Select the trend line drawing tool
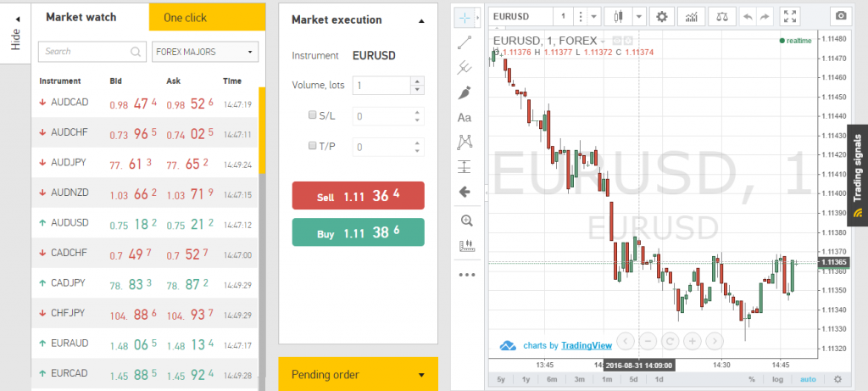This screenshot has width=868, height=391. (x=465, y=42)
